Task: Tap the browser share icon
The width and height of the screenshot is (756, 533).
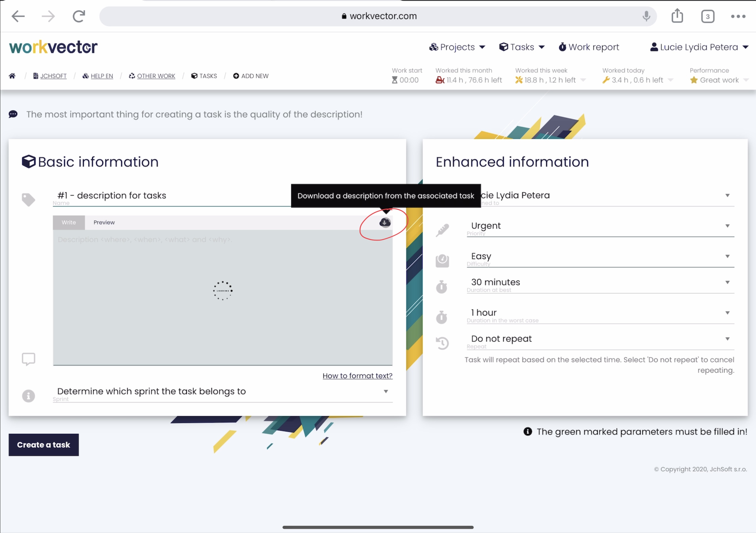Action: 677,16
